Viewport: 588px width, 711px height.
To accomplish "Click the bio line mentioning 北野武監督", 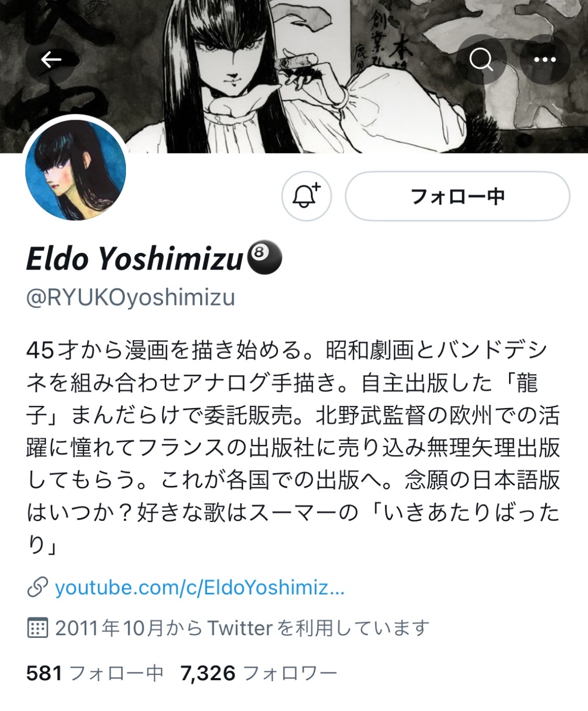I will 293,416.
